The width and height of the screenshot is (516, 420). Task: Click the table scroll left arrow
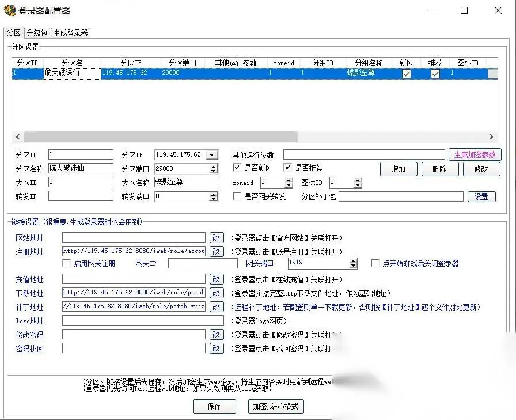coord(18,137)
